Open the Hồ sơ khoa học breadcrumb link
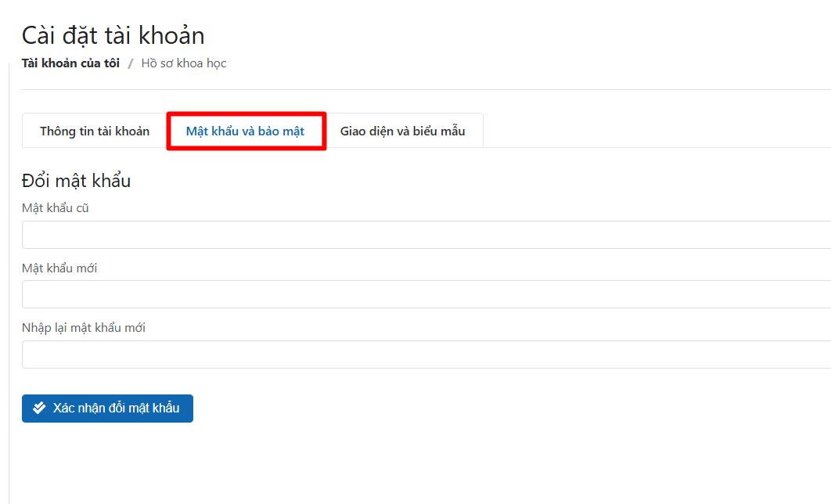831x504 pixels. [184, 63]
